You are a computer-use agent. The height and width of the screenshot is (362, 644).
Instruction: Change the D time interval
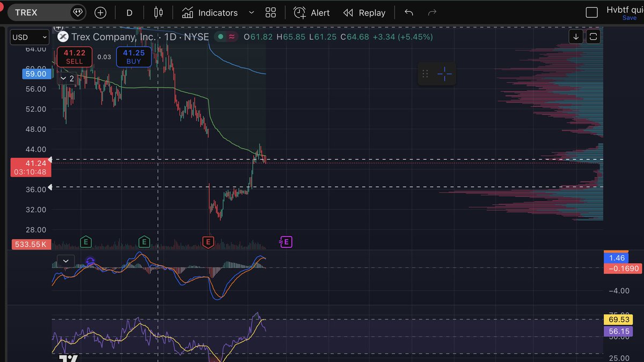(129, 12)
